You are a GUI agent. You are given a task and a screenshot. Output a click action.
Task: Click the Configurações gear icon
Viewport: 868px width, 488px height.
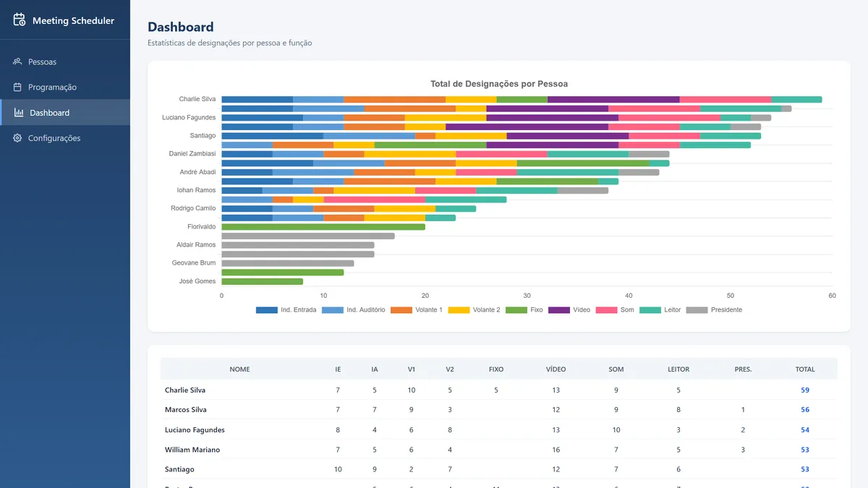pyautogui.click(x=17, y=138)
